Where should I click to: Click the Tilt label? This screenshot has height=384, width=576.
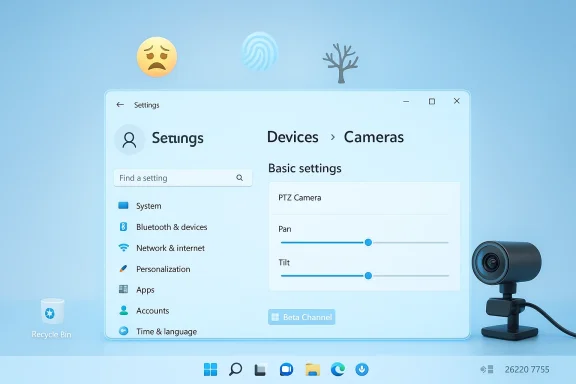(284, 262)
